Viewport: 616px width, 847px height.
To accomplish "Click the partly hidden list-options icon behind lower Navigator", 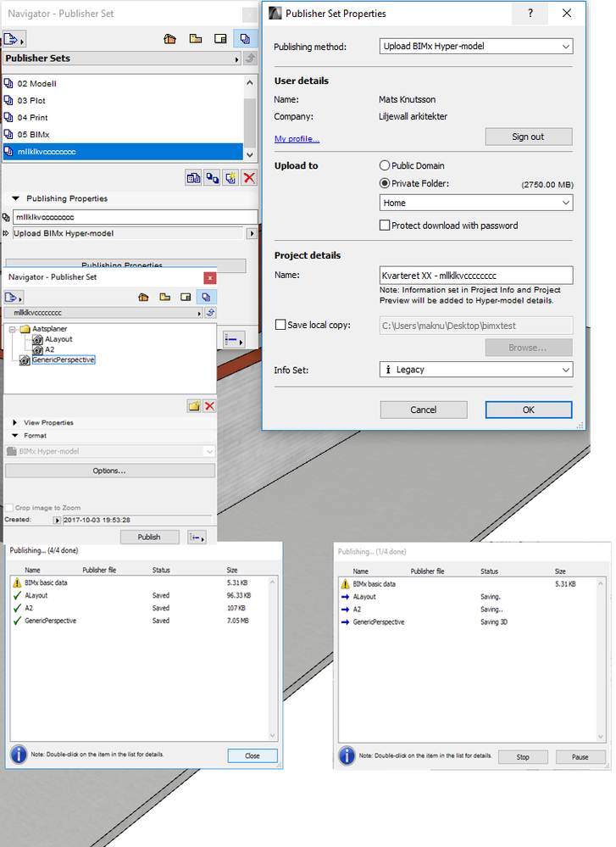I will pyautogui.click(x=234, y=340).
